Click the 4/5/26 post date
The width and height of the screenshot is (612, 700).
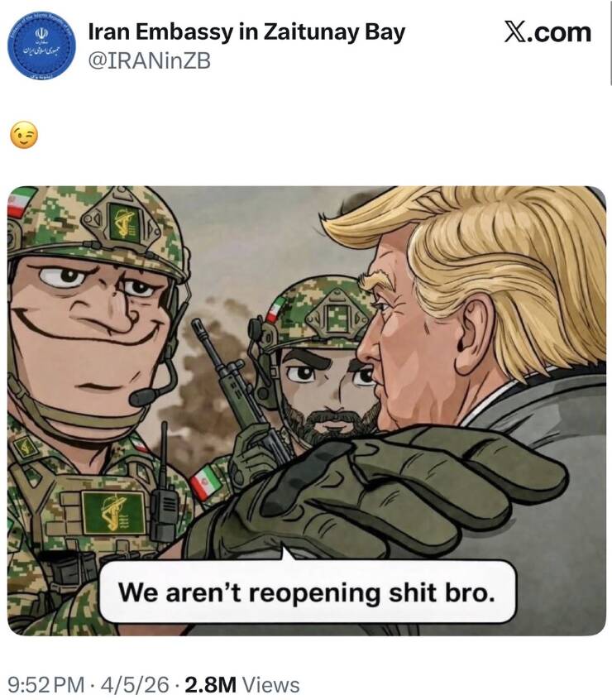135,684
